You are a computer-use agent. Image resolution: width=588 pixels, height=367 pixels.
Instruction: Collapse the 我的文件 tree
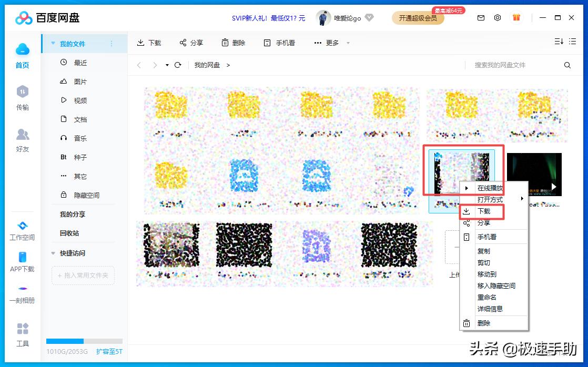[53, 44]
